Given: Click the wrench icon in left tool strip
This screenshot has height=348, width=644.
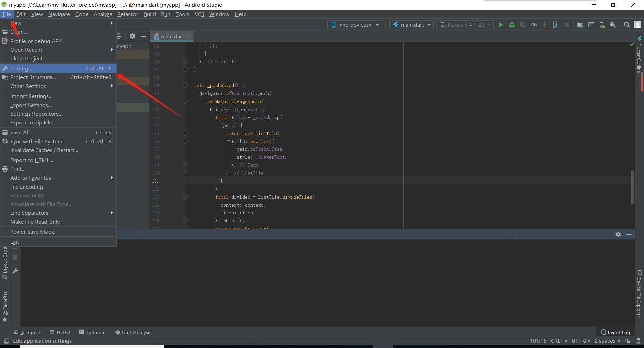Looking at the screenshot, I should (x=15, y=271).
